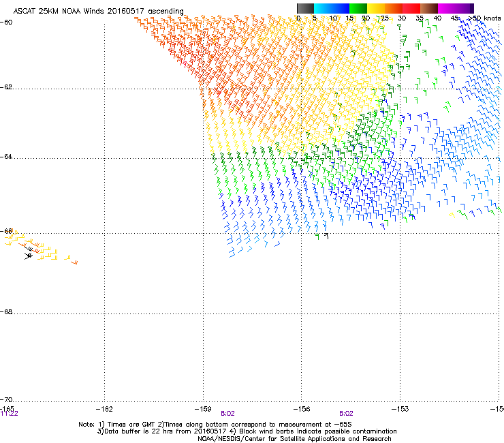The image size is (504, 443).
Task: Click the latitude label '-68'
Action: [x=6, y=311]
